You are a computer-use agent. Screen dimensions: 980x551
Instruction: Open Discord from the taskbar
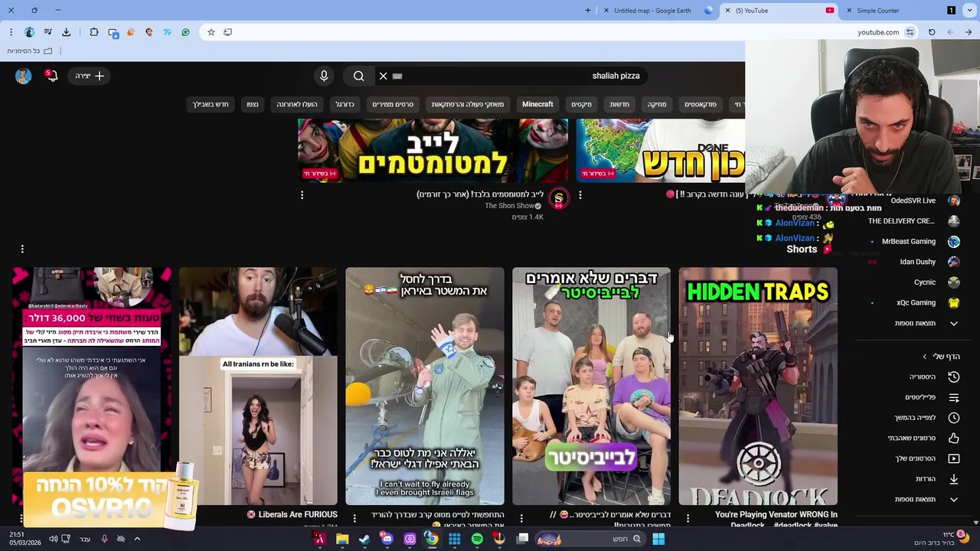(x=387, y=539)
